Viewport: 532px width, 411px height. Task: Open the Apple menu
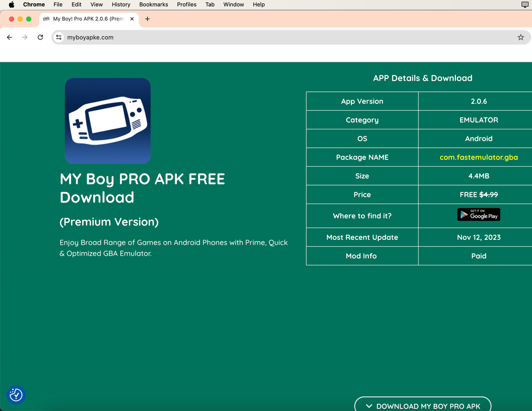[11, 4]
